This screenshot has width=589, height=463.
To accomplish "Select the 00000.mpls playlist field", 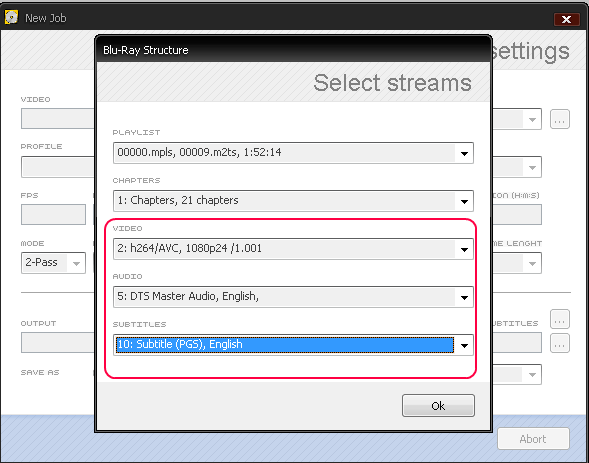I will pyautogui.click(x=293, y=153).
